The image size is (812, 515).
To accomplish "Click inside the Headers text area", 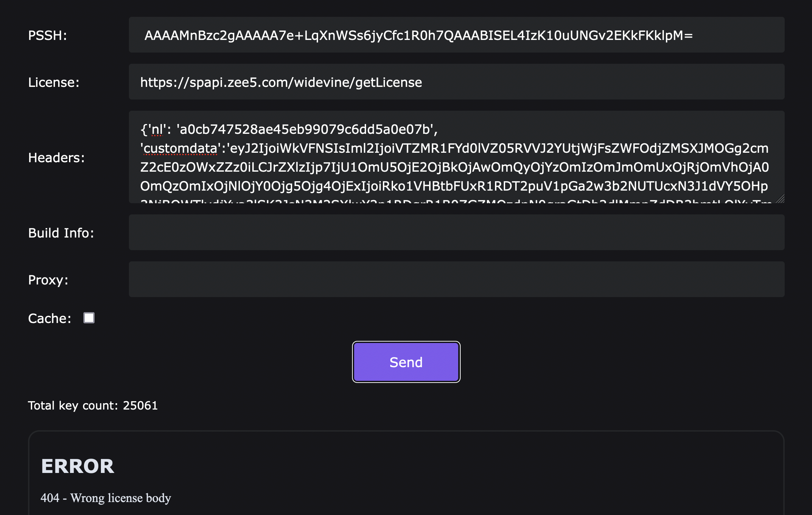I will click(x=456, y=158).
